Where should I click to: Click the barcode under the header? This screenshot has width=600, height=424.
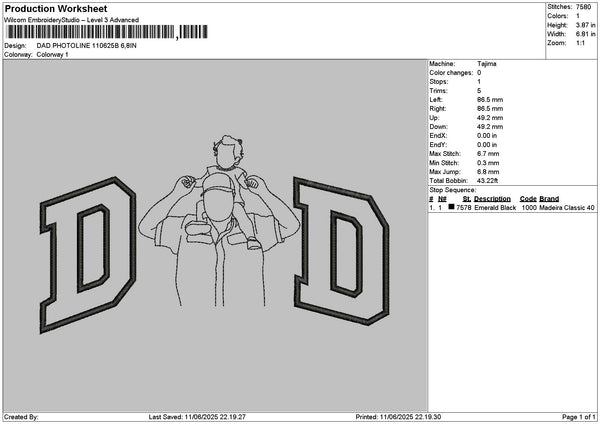click(108, 32)
